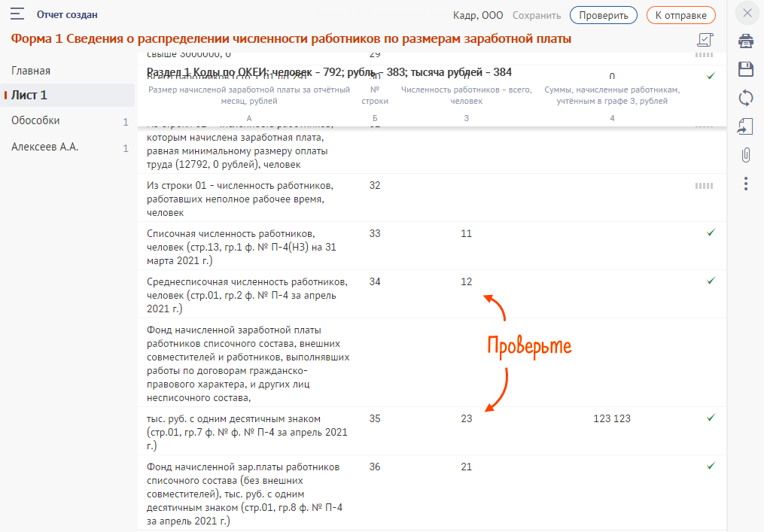Click the refresh arrows icon
Image resolution: width=764 pixels, height=532 pixels.
click(x=745, y=97)
